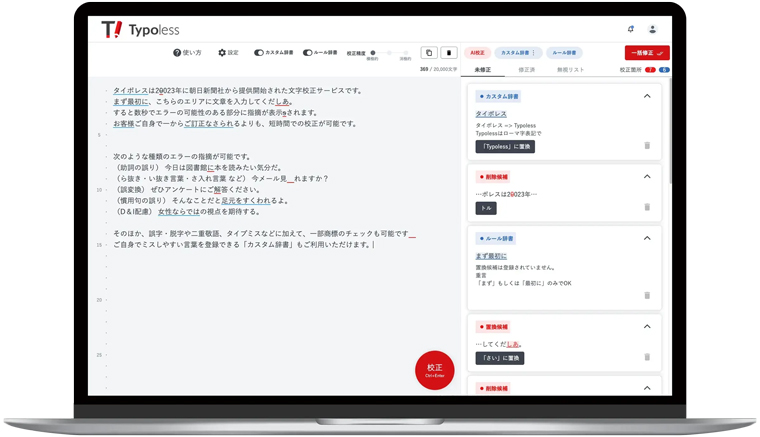
Task: Toggle the AI校正 filter chip
Action: 477,53
